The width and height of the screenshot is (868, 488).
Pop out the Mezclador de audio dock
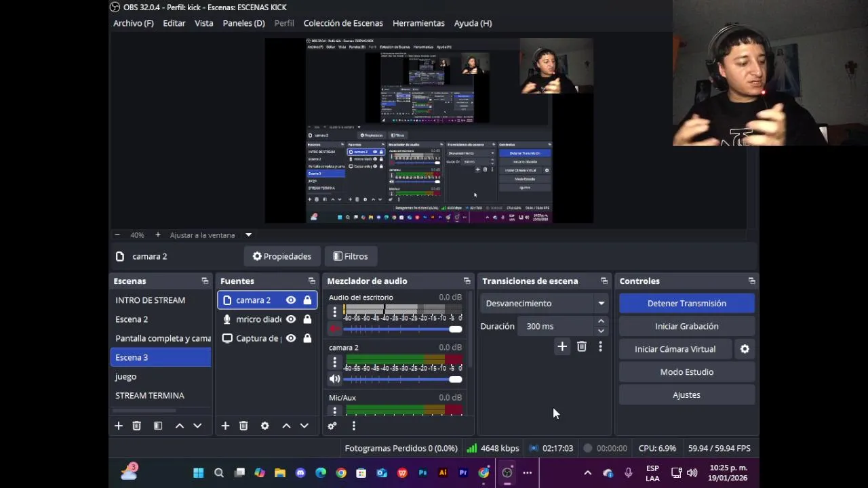467,281
